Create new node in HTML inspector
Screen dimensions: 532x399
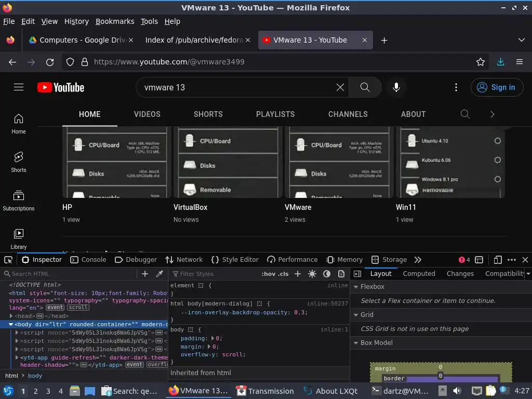point(145,274)
